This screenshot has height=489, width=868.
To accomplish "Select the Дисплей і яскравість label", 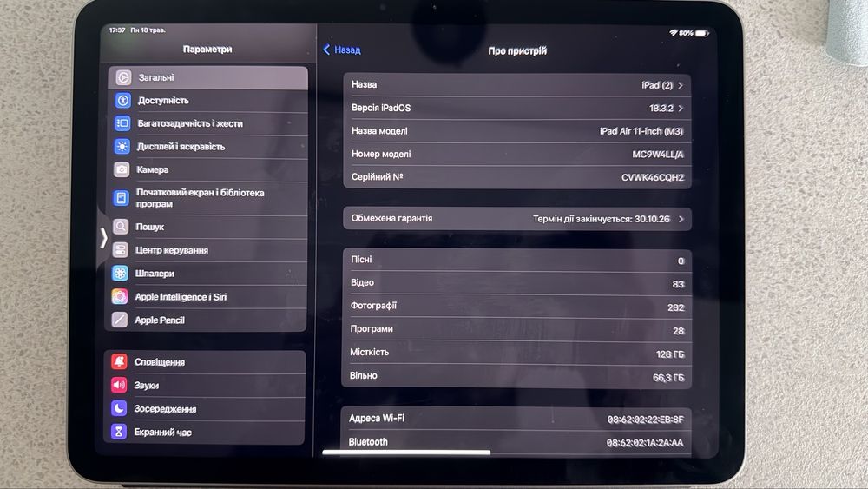I will click(x=181, y=147).
